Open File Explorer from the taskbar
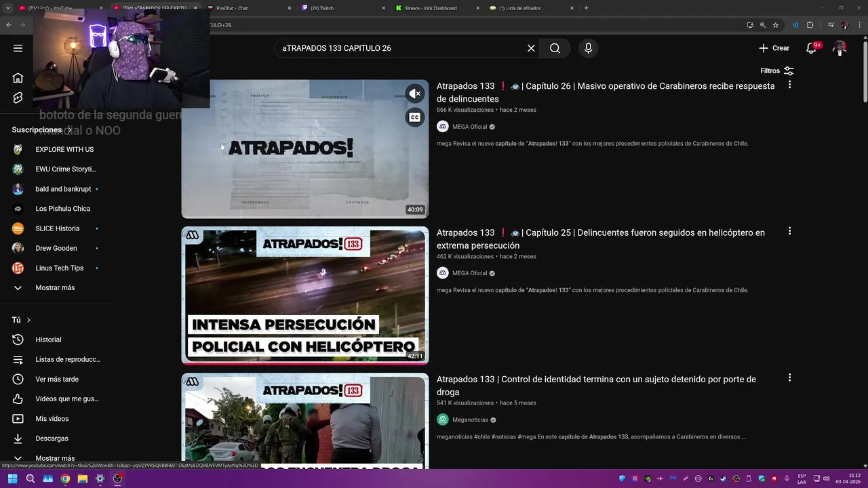The width and height of the screenshot is (868, 488). pos(82,479)
